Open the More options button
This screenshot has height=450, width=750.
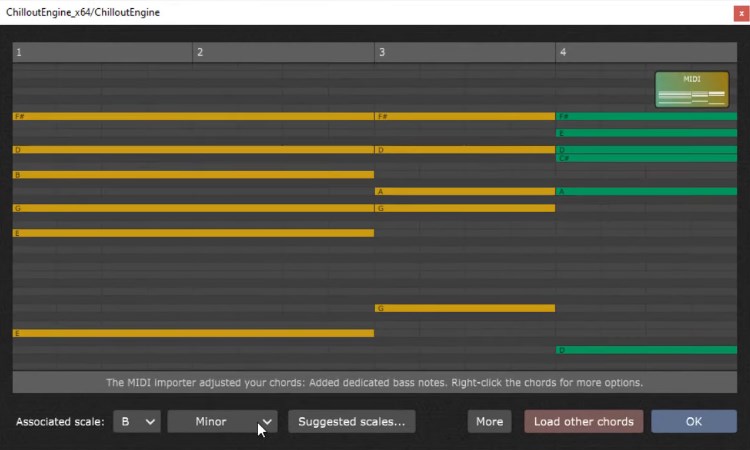point(489,421)
